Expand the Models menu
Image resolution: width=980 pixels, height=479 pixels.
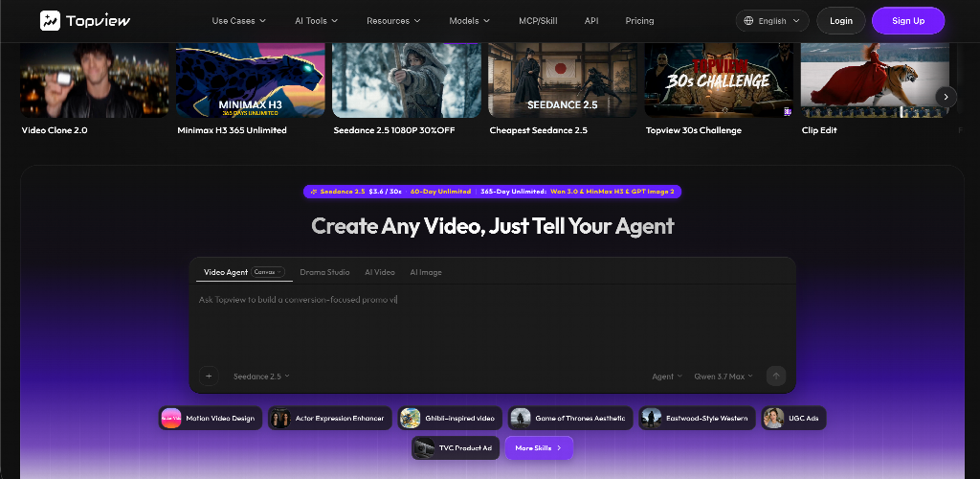tap(469, 21)
